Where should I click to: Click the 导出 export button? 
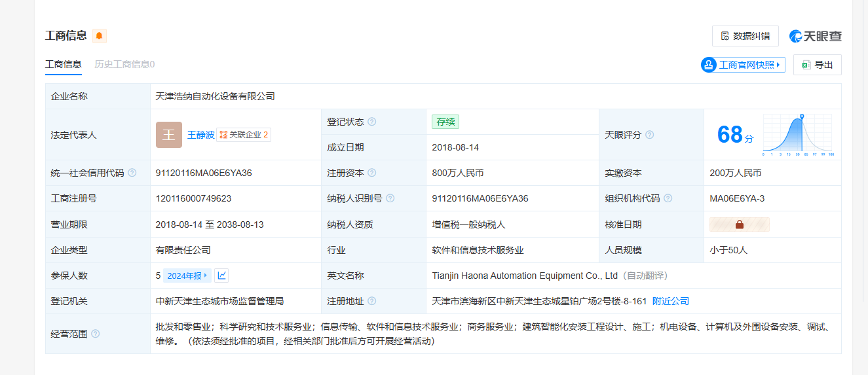click(x=818, y=65)
